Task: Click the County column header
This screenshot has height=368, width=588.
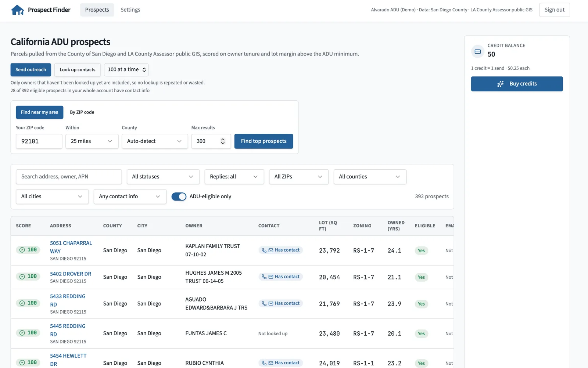Action: tap(112, 226)
